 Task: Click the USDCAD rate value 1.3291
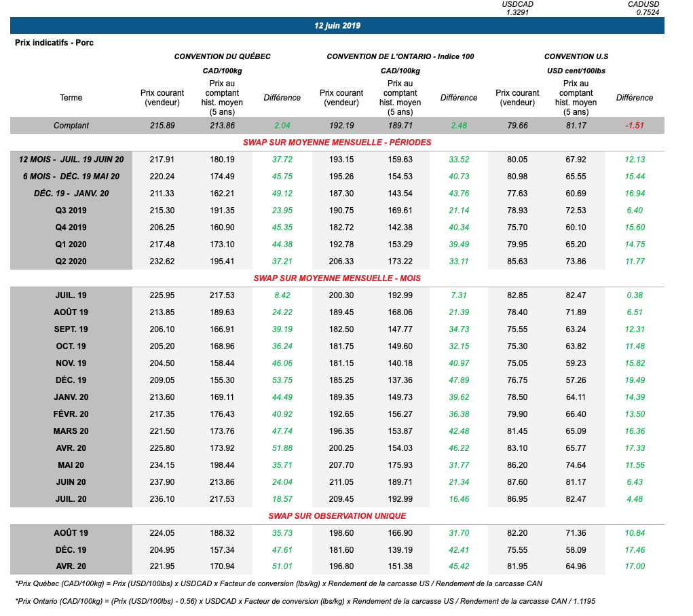(519, 12)
